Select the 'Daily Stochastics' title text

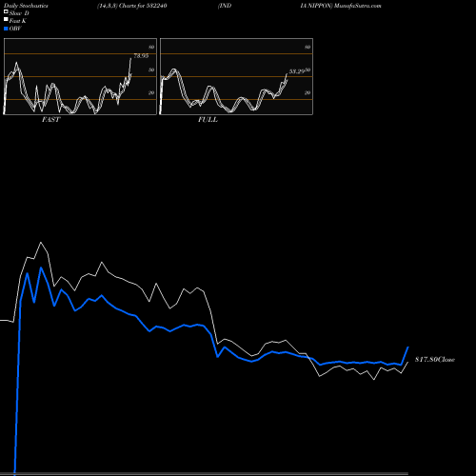coord(26,6)
